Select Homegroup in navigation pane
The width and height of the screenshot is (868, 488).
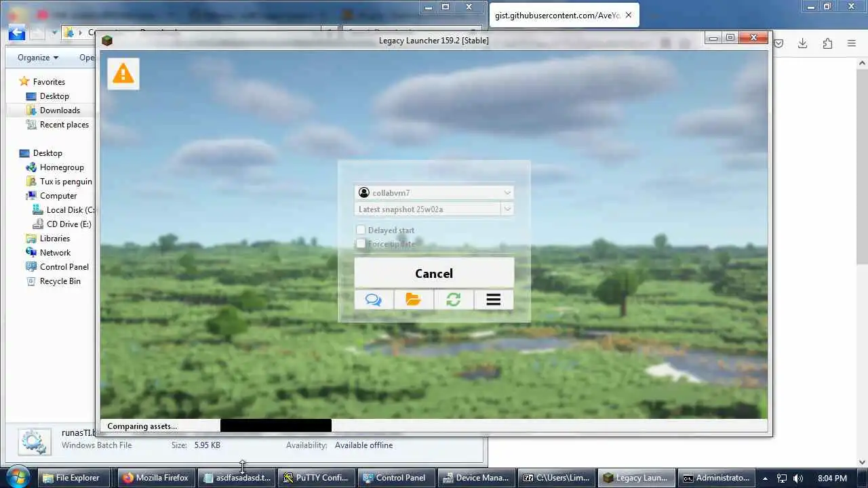coord(62,167)
